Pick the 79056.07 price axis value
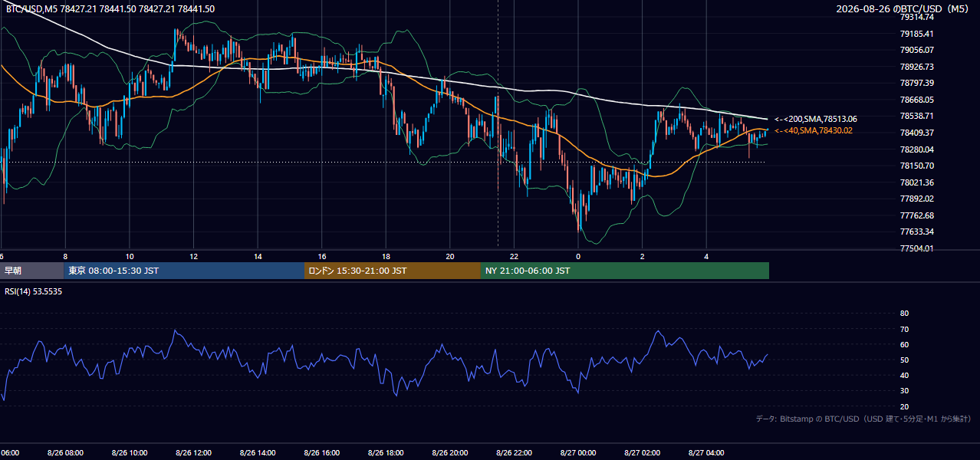The width and height of the screenshot is (980, 460). (917, 50)
